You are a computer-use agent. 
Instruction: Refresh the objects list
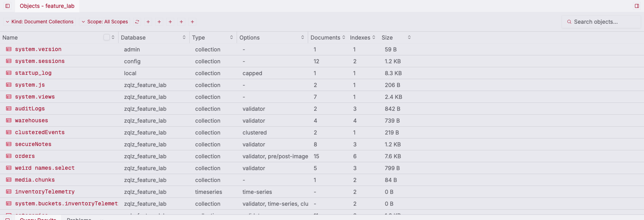137,22
